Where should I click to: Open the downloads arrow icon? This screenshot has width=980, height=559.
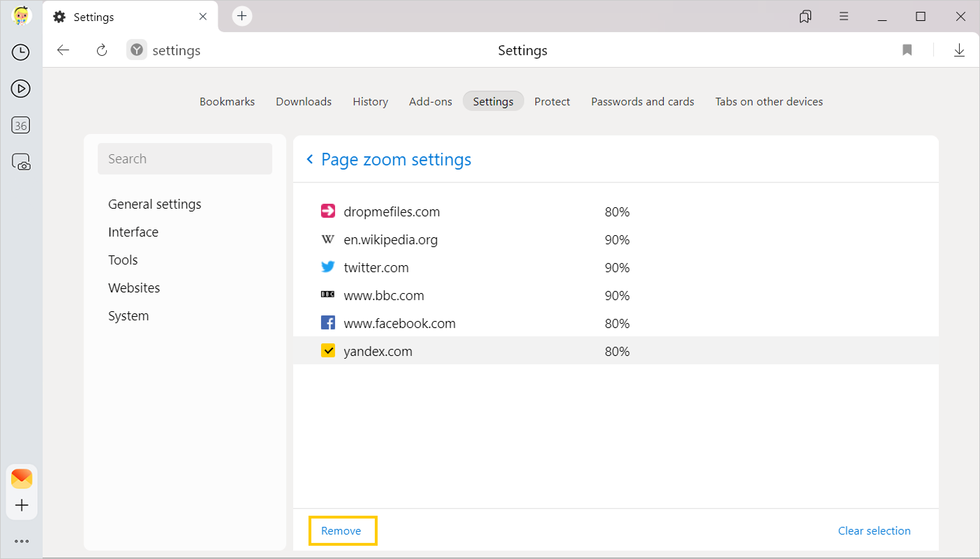coord(959,50)
